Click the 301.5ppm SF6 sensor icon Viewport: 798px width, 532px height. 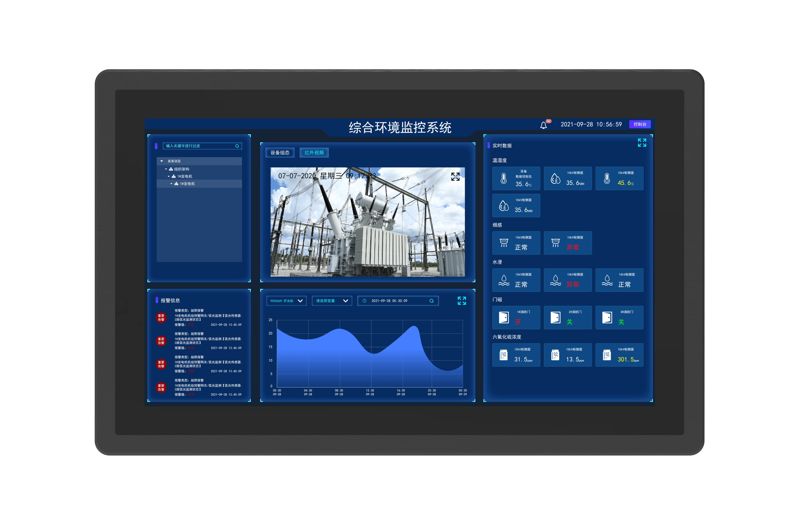(607, 355)
